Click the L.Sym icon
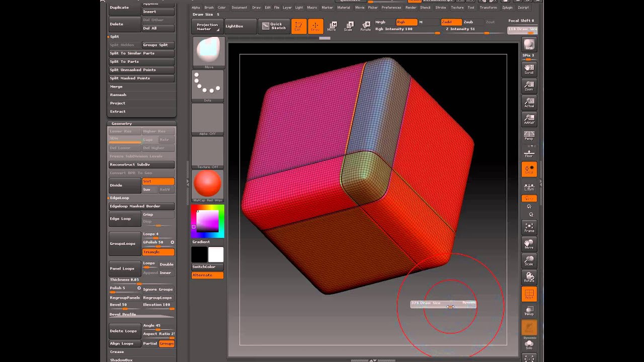Viewport: 644px width, 362px height. tap(529, 187)
